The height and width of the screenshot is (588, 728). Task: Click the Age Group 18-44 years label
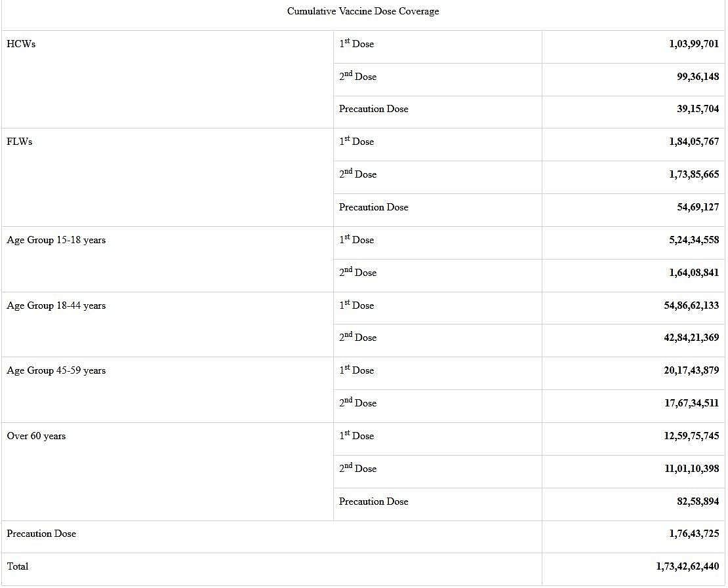(x=56, y=305)
